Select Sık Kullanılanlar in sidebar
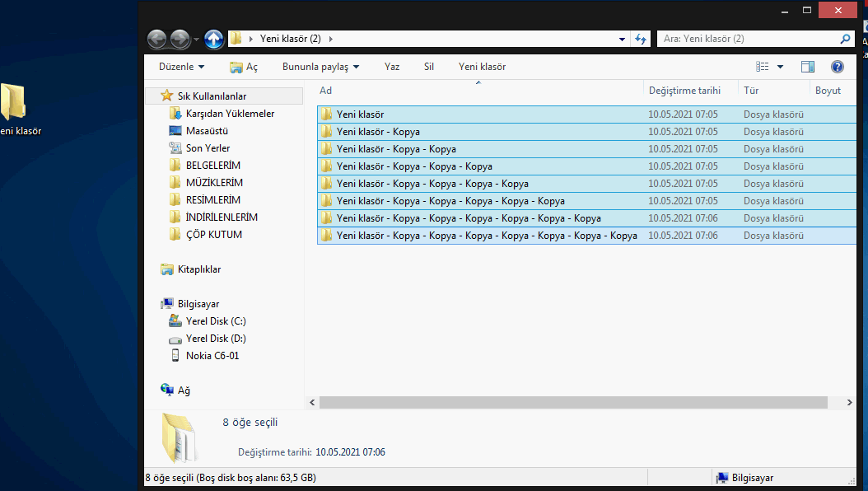Screen dimensions: 868x491 pos(212,96)
